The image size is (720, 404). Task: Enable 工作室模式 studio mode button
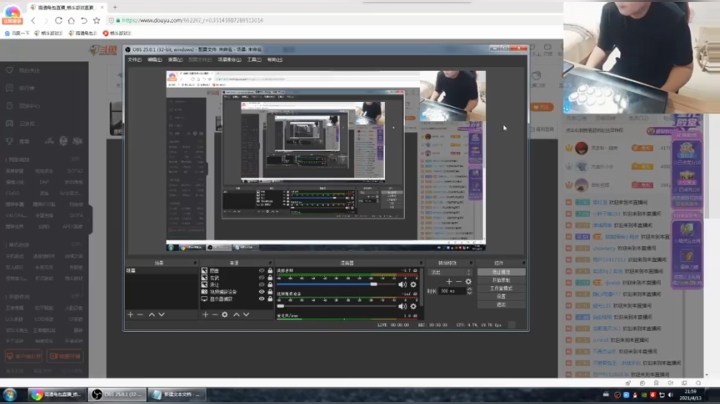[501, 288]
